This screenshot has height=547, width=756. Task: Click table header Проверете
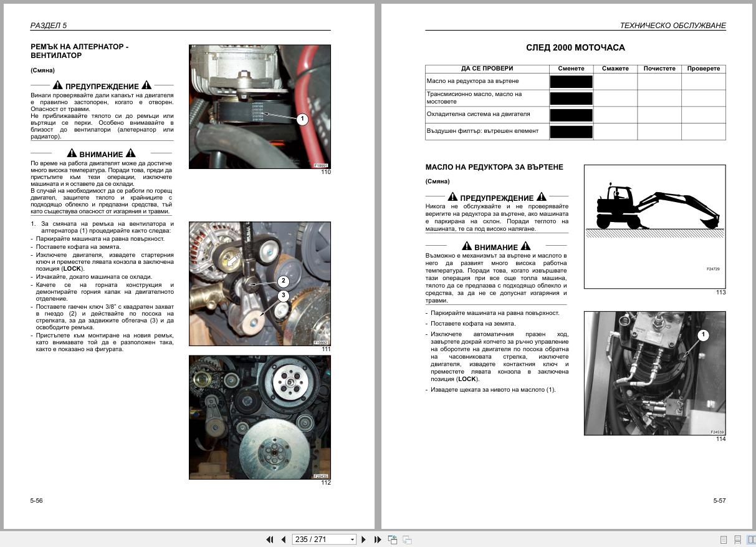[x=704, y=69]
